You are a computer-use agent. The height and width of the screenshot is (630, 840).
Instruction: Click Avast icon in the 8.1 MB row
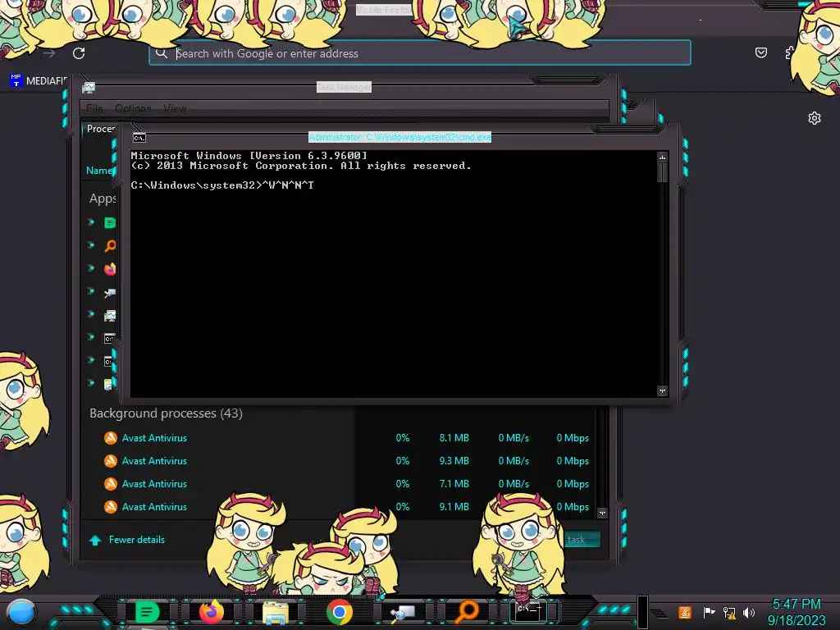point(111,438)
